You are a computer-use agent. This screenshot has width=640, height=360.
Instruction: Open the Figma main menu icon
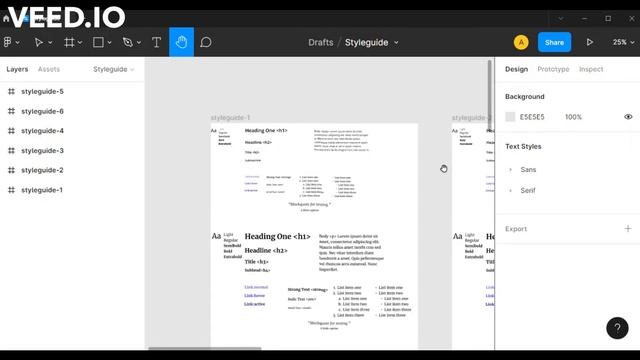(x=7, y=42)
